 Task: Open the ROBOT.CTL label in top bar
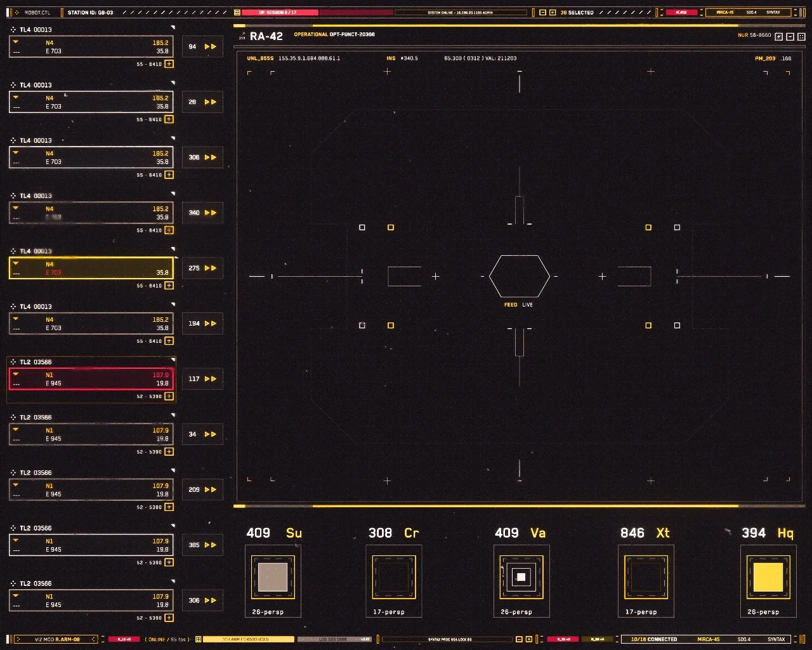[x=37, y=12]
